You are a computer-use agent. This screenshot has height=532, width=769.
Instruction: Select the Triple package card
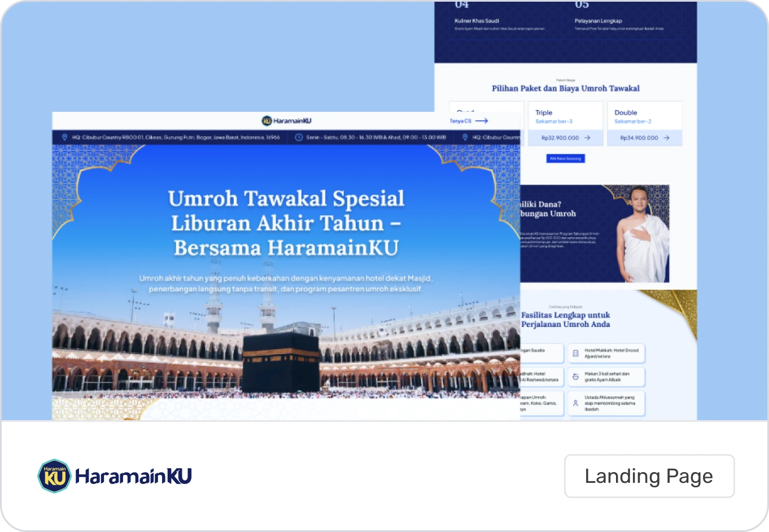(565, 117)
